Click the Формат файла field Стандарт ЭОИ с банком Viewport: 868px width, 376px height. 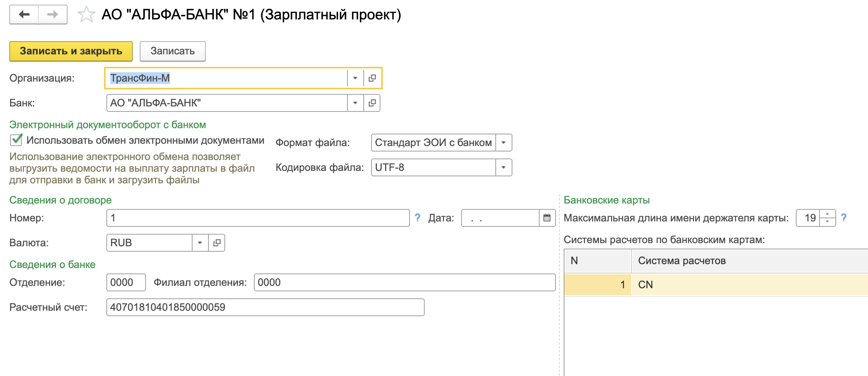[x=433, y=143]
